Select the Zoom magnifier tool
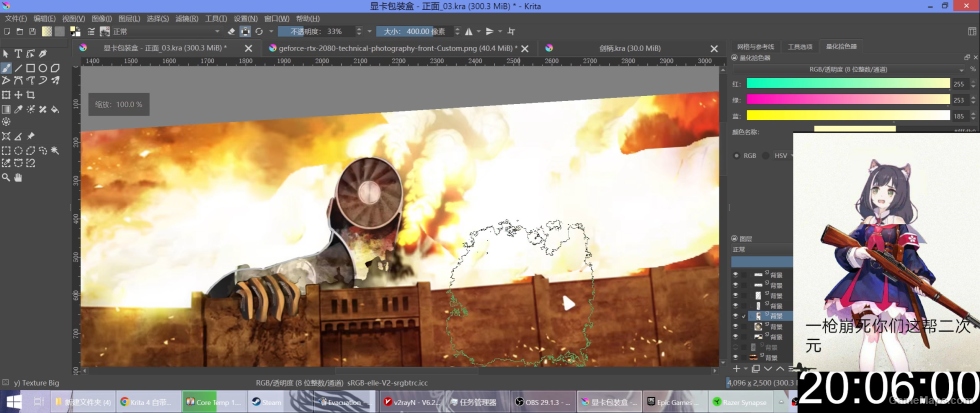Viewport: 980px width, 413px height. [6, 177]
